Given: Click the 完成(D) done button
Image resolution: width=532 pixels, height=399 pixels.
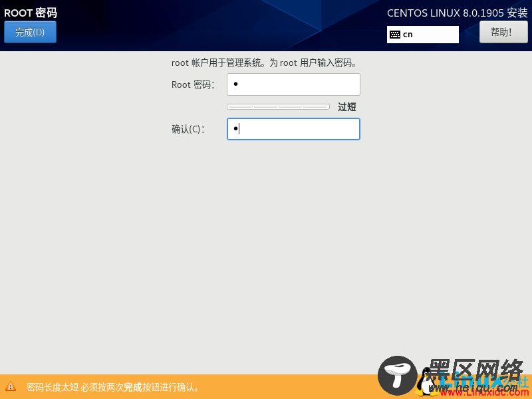Looking at the screenshot, I should point(30,32).
